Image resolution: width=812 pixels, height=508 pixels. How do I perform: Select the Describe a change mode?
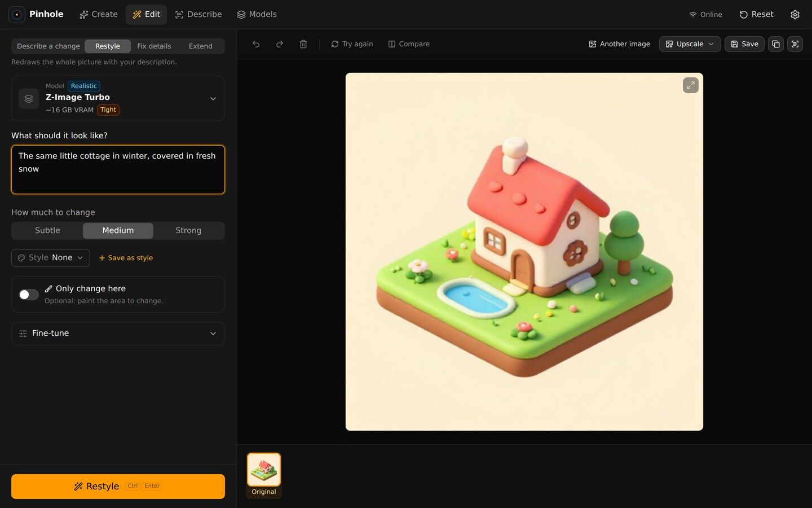tap(48, 46)
